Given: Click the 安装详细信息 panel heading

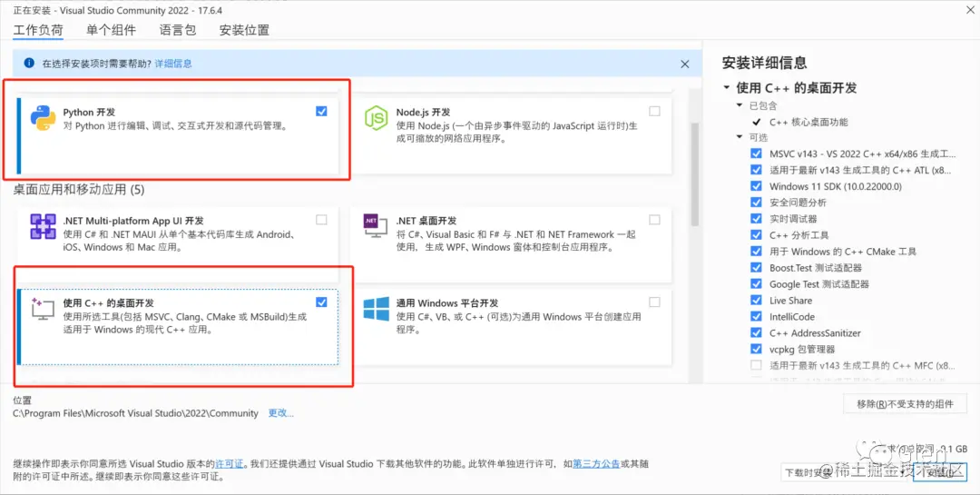Looking at the screenshot, I should [x=764, y=63].
